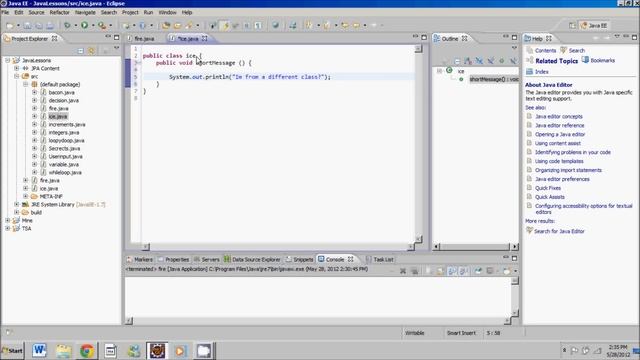Image resolution: width=640 pixels, height=360 pixels.
Task: Toggle Link with Editor in Project Explorer
Action: coord(91,51)
